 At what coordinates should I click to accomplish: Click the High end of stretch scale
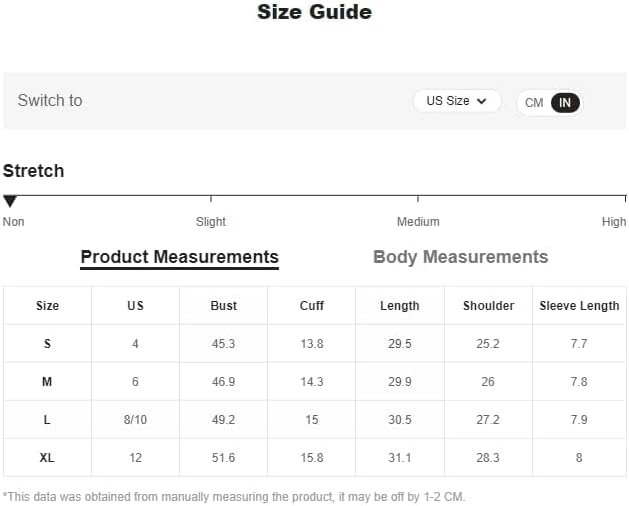(614, 222)
